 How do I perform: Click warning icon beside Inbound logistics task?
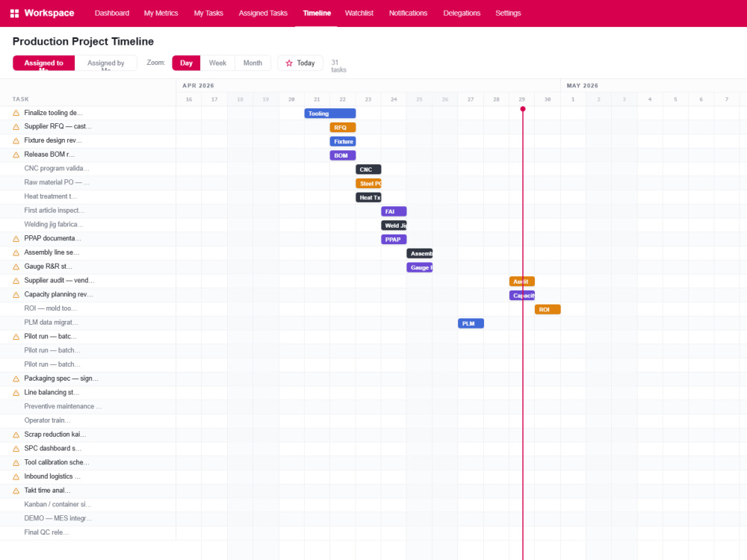[x=16, y=476]
